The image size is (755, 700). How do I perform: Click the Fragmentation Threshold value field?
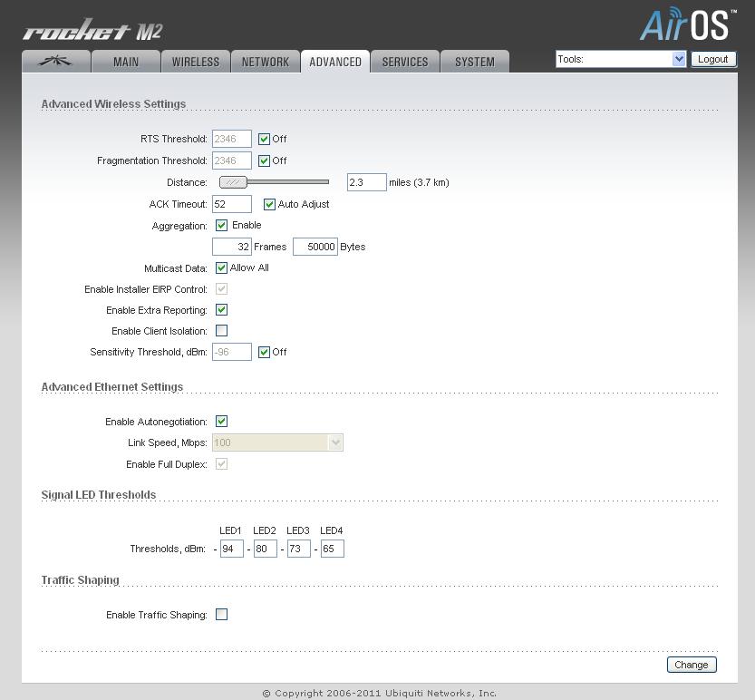pyautogui.click(x=232, y=160)
